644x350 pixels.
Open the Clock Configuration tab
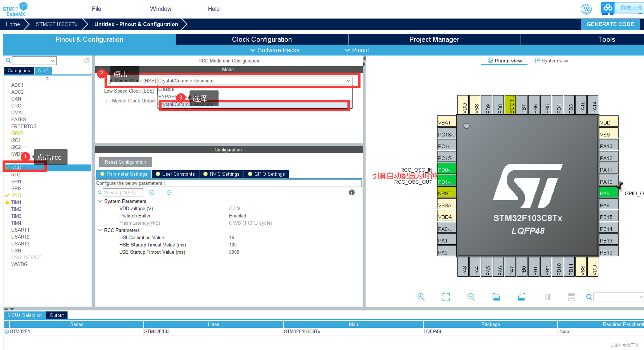(262, 39)
